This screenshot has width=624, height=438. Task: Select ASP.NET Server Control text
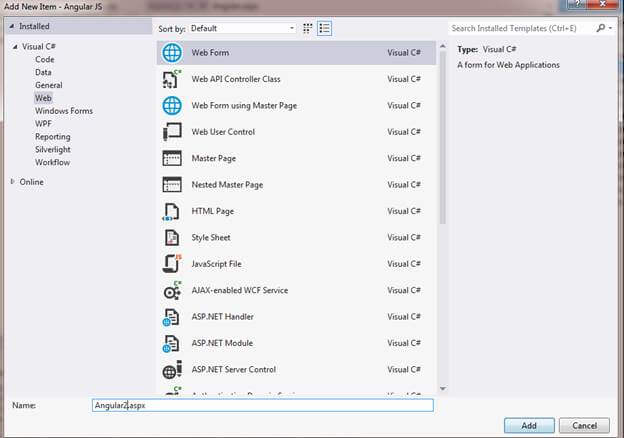coord(234,370)
